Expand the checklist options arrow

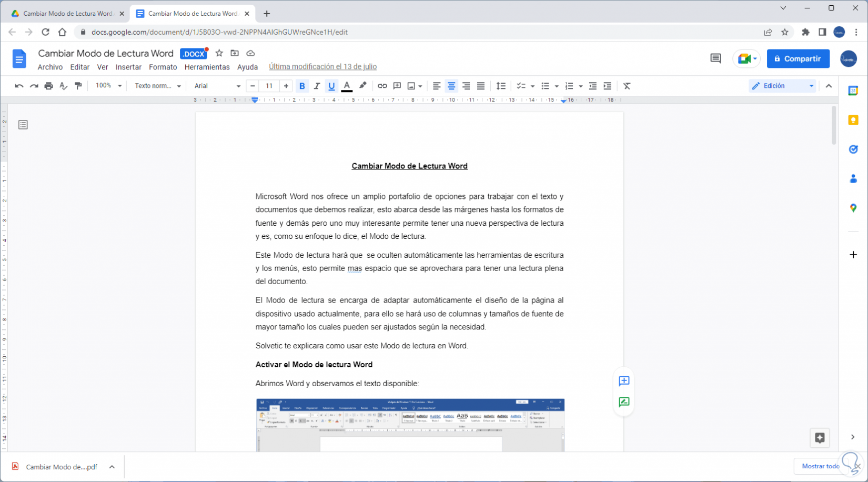coord(532,86)
